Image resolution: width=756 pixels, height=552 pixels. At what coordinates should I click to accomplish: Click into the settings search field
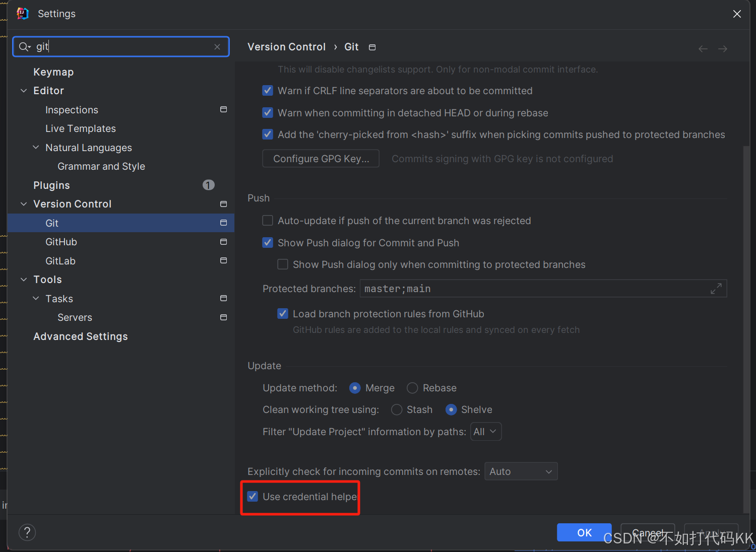pyautogui.click(x=121, y=47)
